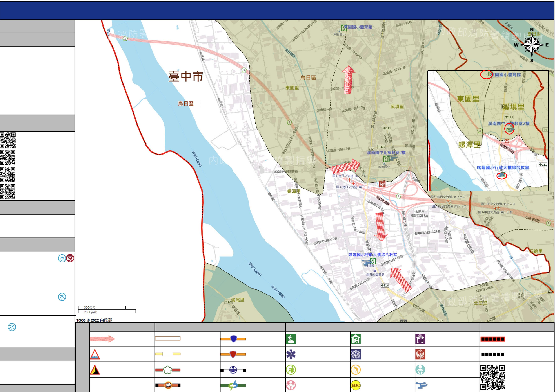Click the shelter icon at 溪南國中 on main map
Image resolution: width=556 pixels, height=392 pixels.
386,159
